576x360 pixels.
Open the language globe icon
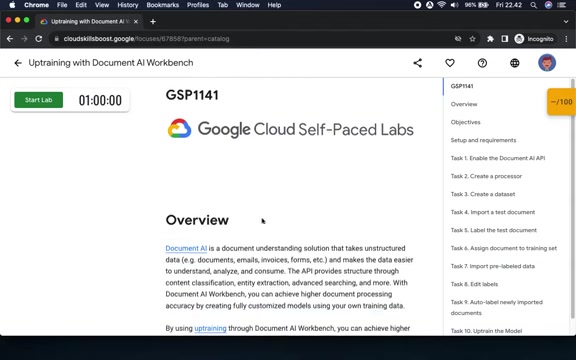(515, 63)
